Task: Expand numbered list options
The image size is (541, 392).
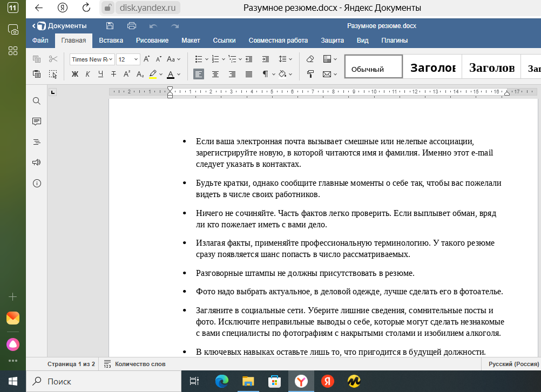Action: (x=223, y=59)
